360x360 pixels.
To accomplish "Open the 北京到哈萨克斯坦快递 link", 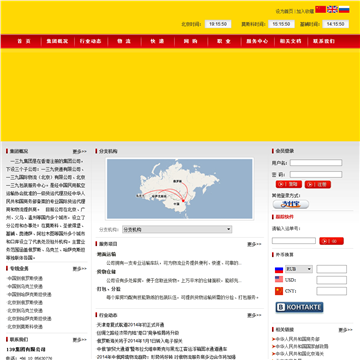I will pos(29,319).
